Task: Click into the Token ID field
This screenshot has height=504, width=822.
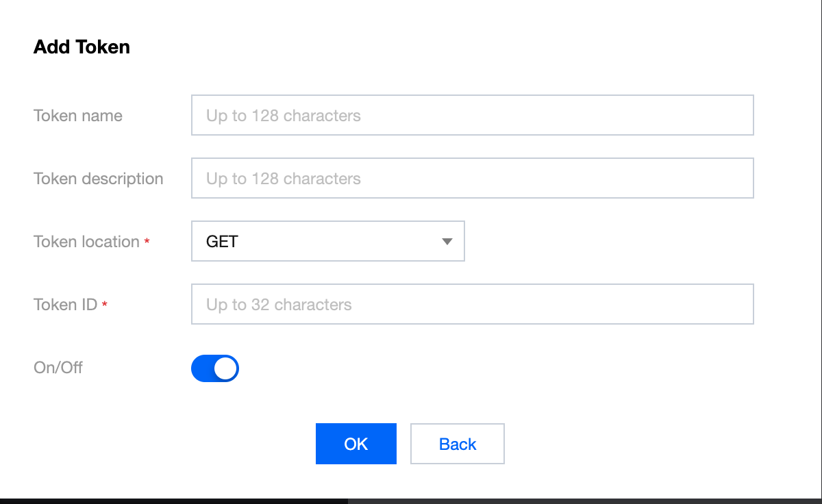Action: coord(472,304)
